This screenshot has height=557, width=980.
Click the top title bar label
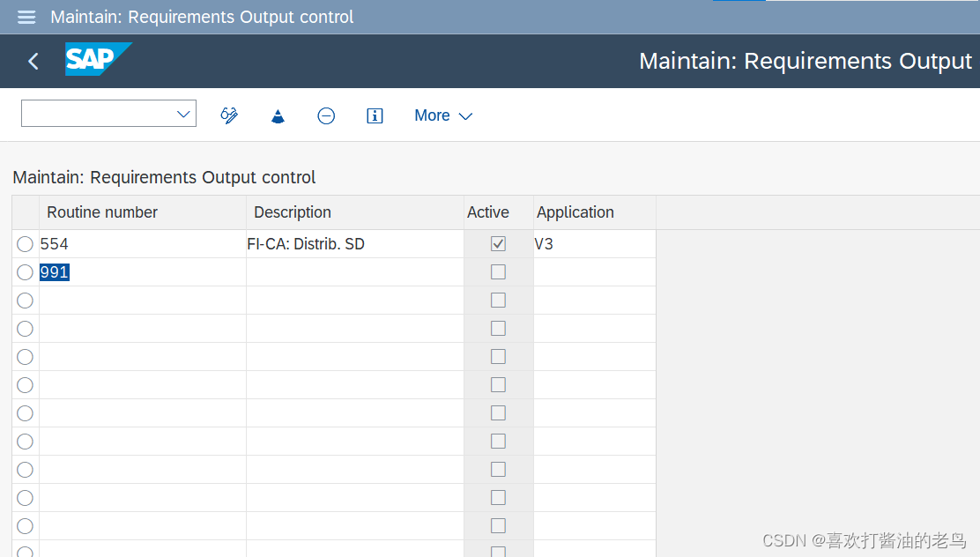(201, 17)
